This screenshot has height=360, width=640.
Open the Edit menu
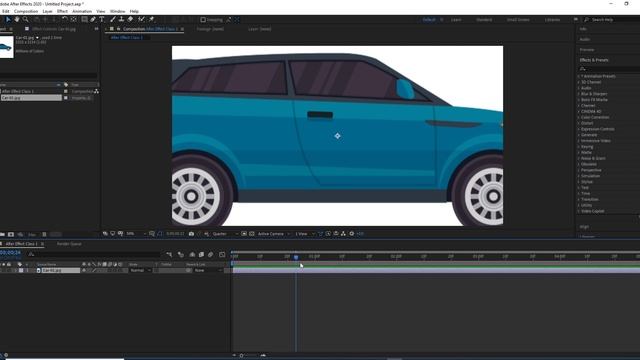[5, 11]
